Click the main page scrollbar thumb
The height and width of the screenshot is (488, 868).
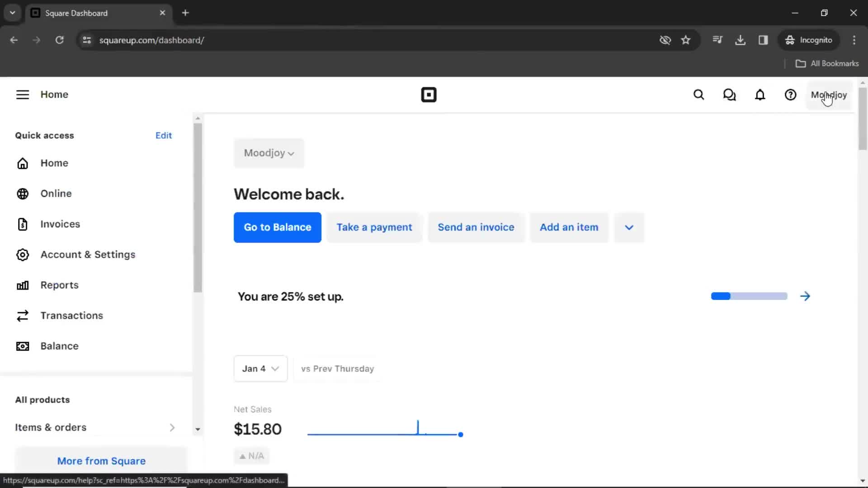[863, 118]
